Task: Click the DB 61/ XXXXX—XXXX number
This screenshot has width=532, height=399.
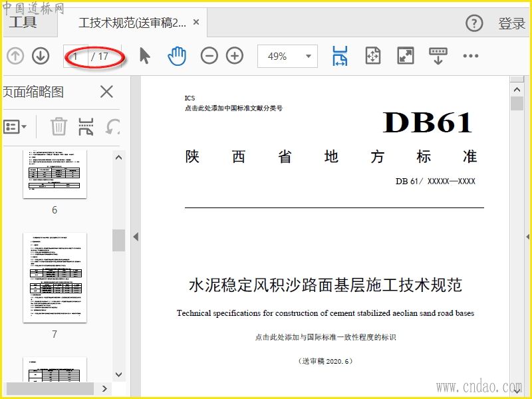Action: [x=436, y=181]
